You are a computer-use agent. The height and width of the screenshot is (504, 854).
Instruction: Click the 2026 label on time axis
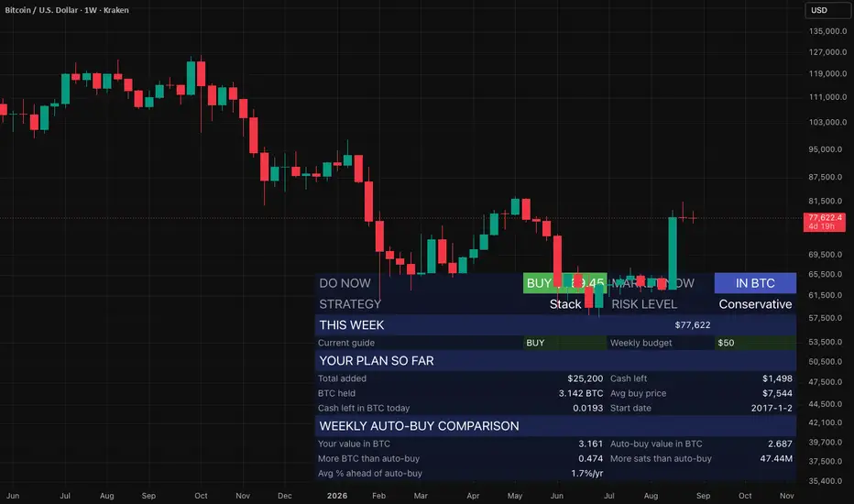click(x=337, y=496)
